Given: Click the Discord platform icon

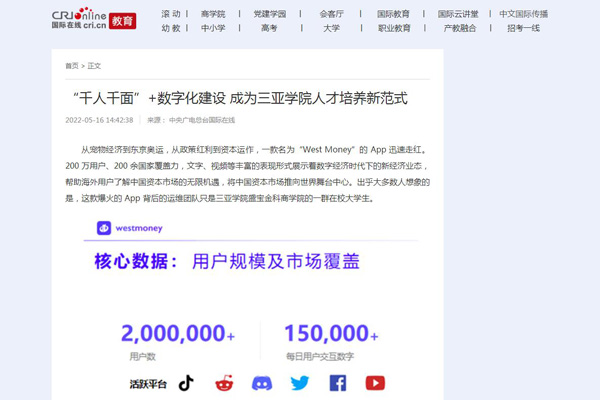Looking at the screenshot, I should coord(262,383).
